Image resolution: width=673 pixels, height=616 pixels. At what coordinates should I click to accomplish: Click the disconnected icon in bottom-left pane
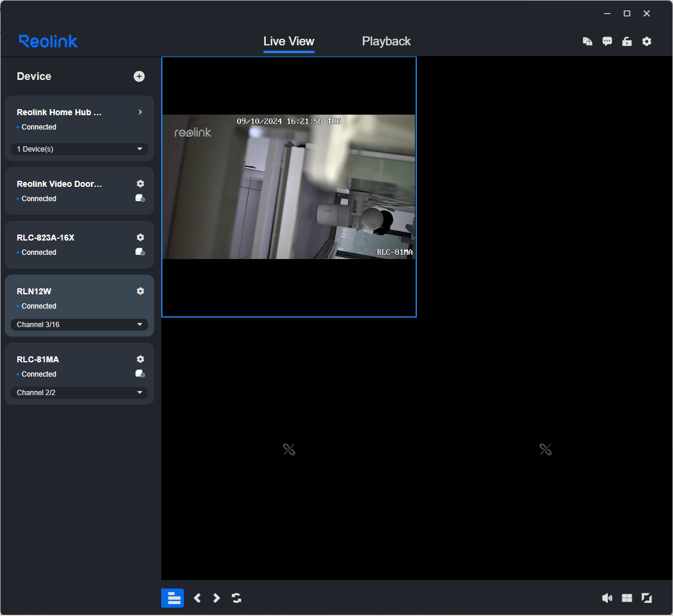point(289,449)
